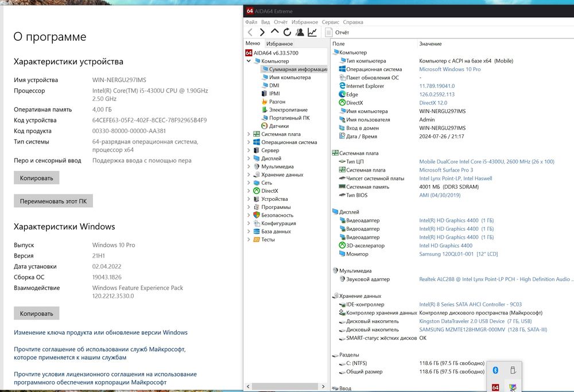Select the DMI tree item

270,86
